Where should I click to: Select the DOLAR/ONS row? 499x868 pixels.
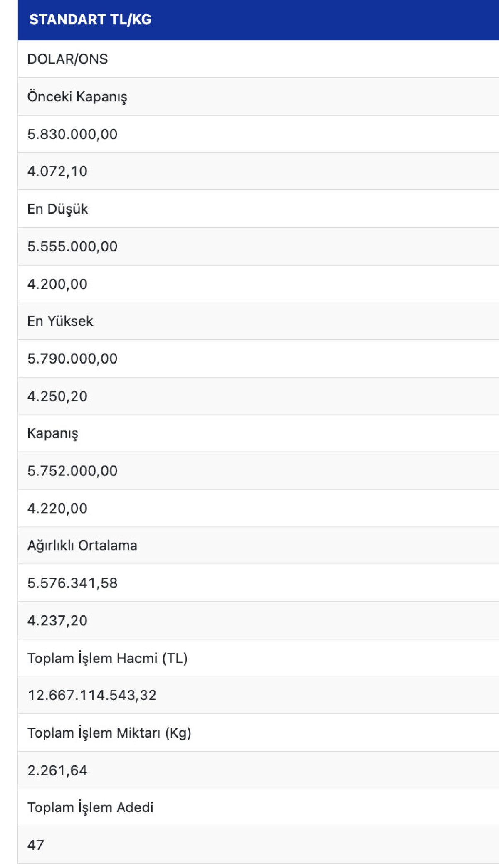(x=67, y=59)
